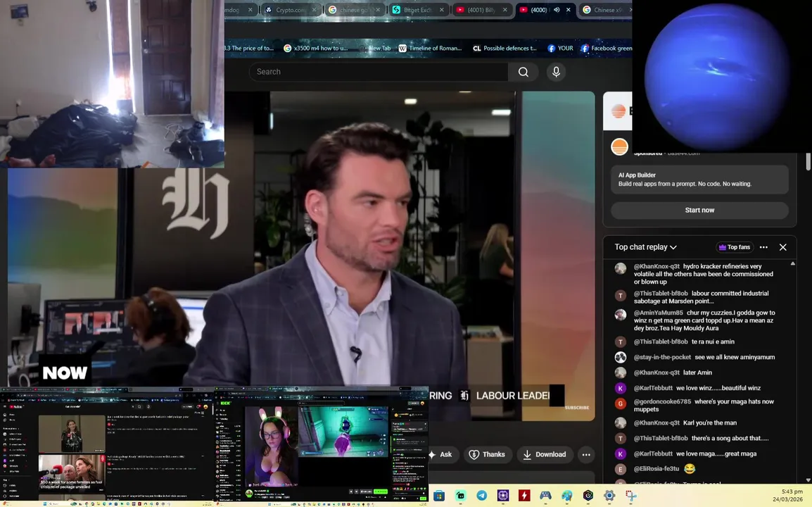Activate voice search microphone icon
The image size is (812, 507).
(x=556, y=72)
